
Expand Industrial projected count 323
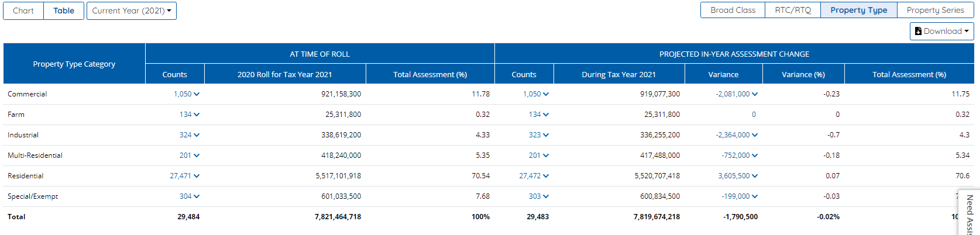(539, 135)
